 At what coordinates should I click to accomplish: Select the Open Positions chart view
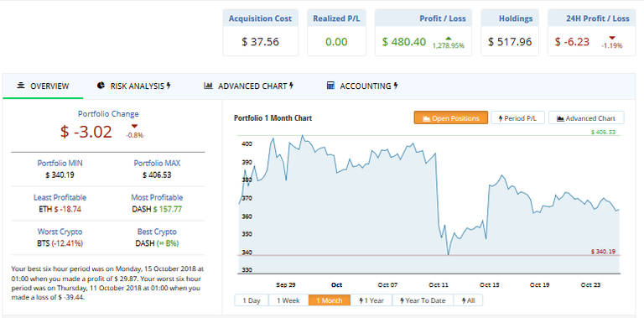click(x=450, y=118)
